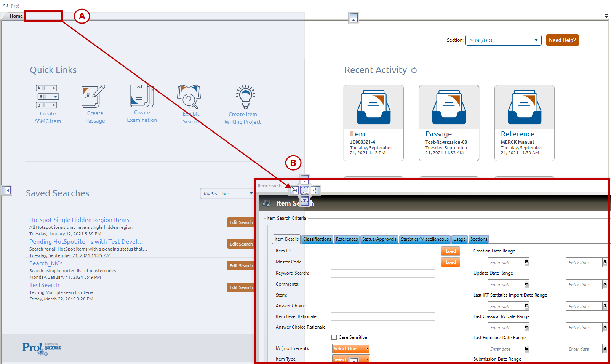Screen dimensions: 611x364
Task: Click the Create SSMC Item icon
Action: point(48,97)
